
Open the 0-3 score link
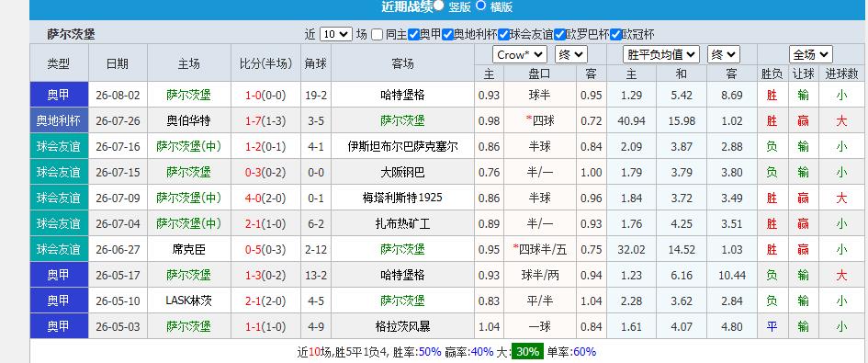(x=253, y=173)
